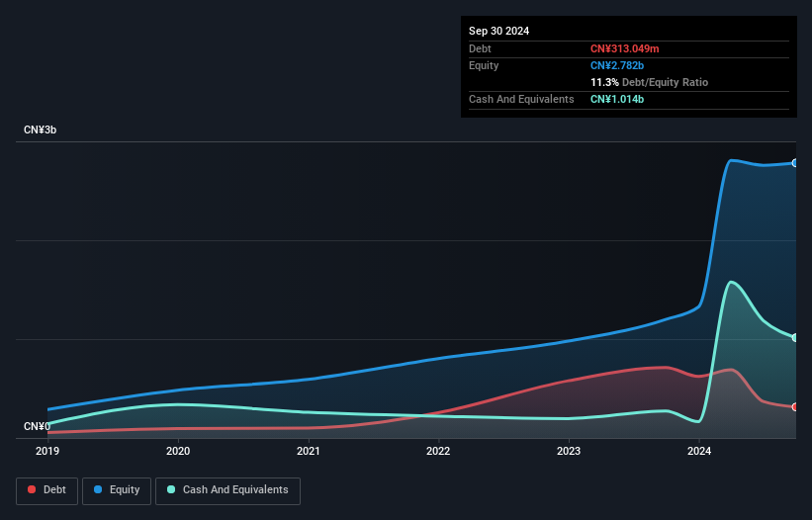Click the CN¥2.782b equity value
This screenshot has height=520, width=812.
tap(617, 65)
